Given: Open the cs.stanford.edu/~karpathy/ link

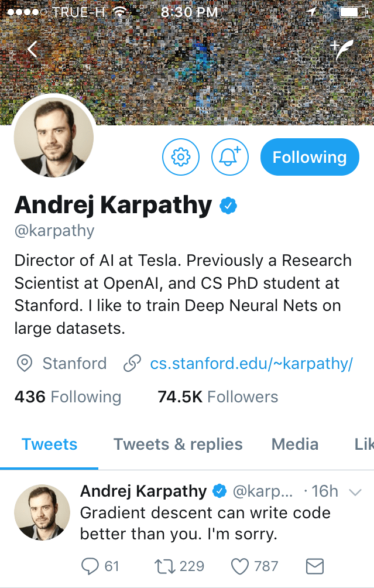Looking at the screenshot, I should pos(251,364).
